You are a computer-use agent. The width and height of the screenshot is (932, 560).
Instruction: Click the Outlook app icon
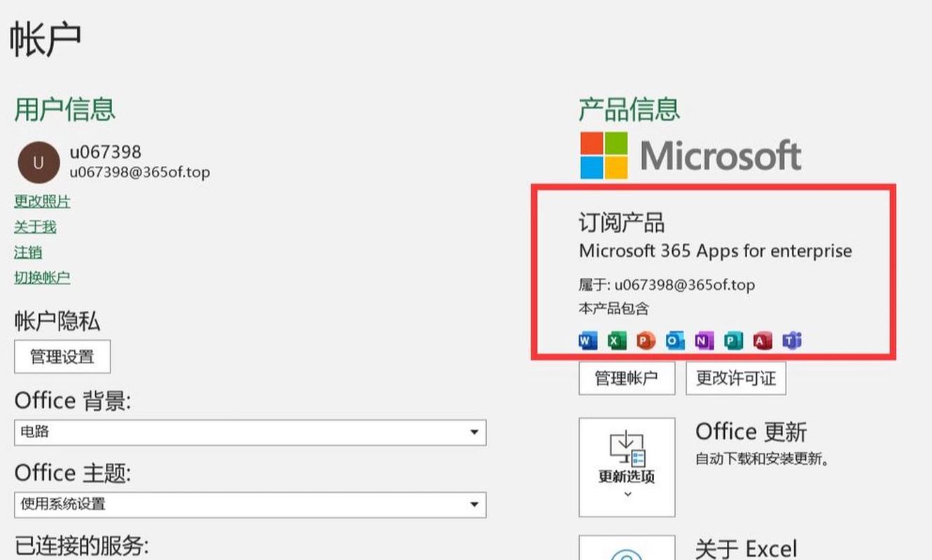coord(675,341)
